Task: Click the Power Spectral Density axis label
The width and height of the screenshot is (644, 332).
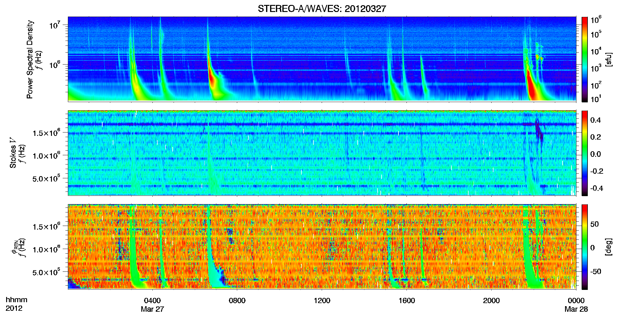Action: tap(30, 59)
